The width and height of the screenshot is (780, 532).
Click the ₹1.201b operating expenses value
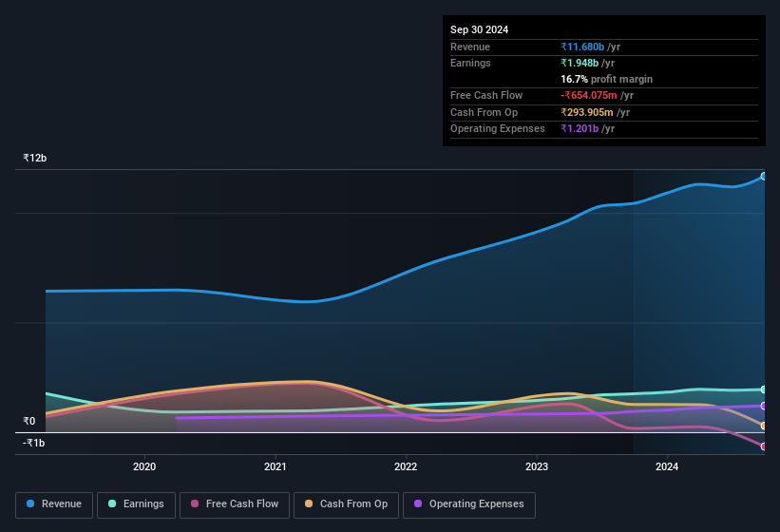[x=580, y=128]
